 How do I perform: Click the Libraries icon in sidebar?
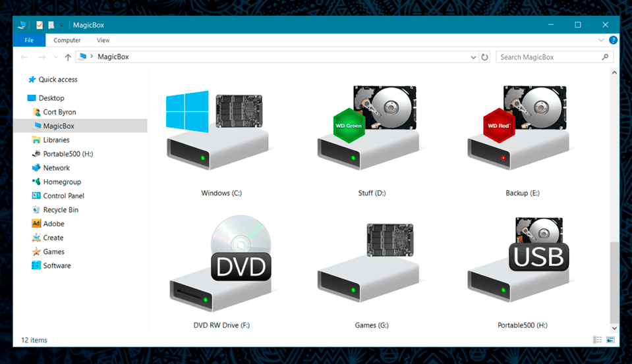pos(36,140)
